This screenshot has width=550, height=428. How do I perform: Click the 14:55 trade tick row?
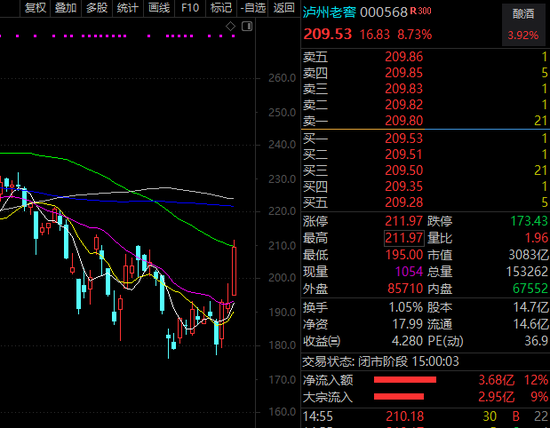click(425, 416)
